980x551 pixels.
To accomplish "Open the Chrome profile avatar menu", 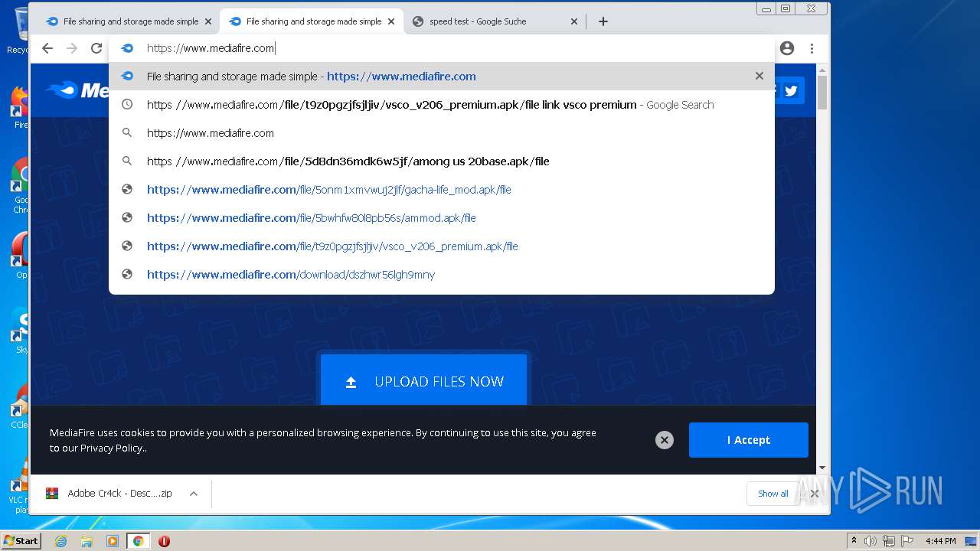I will click(x=787, y=48).
